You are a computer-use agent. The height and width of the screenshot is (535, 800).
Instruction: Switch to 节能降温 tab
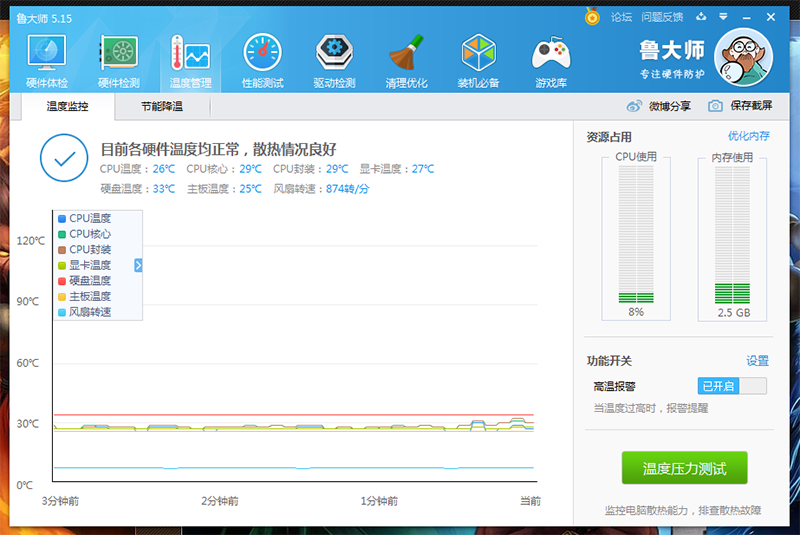pyautogui.click(x=162, y=106)
